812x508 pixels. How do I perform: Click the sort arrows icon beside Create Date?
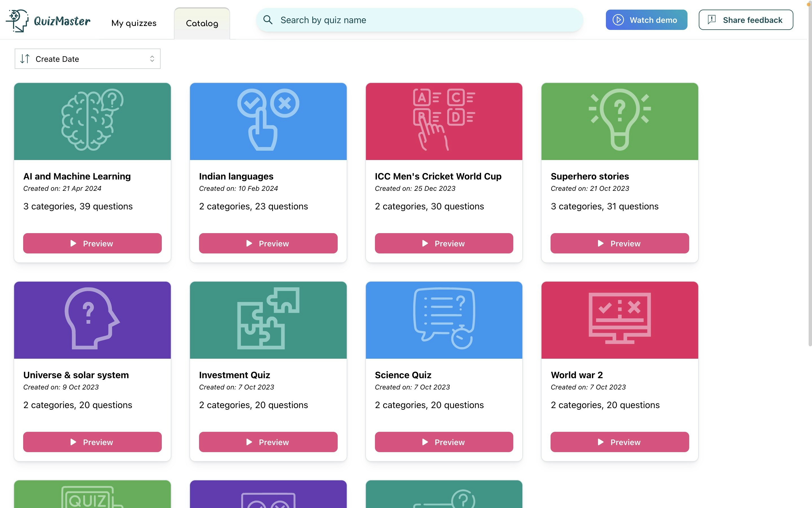(25, 59)
